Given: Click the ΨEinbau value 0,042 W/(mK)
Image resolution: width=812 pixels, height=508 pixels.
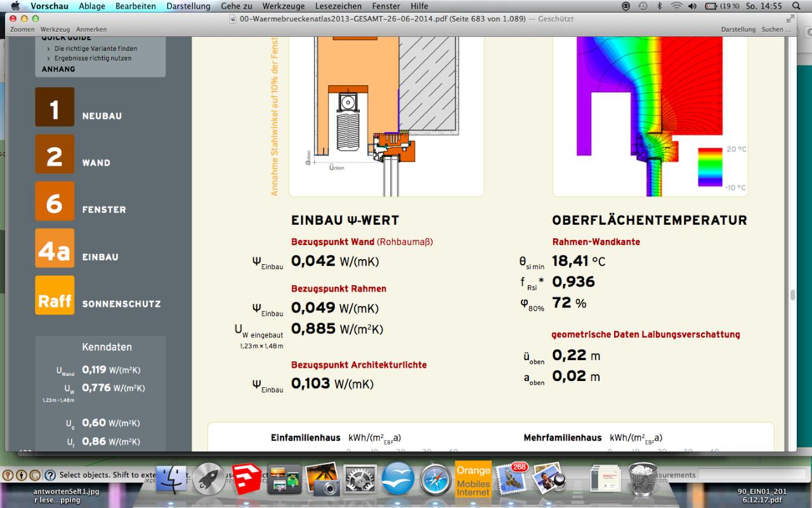Looking at the screenshot, I should 335,261.
